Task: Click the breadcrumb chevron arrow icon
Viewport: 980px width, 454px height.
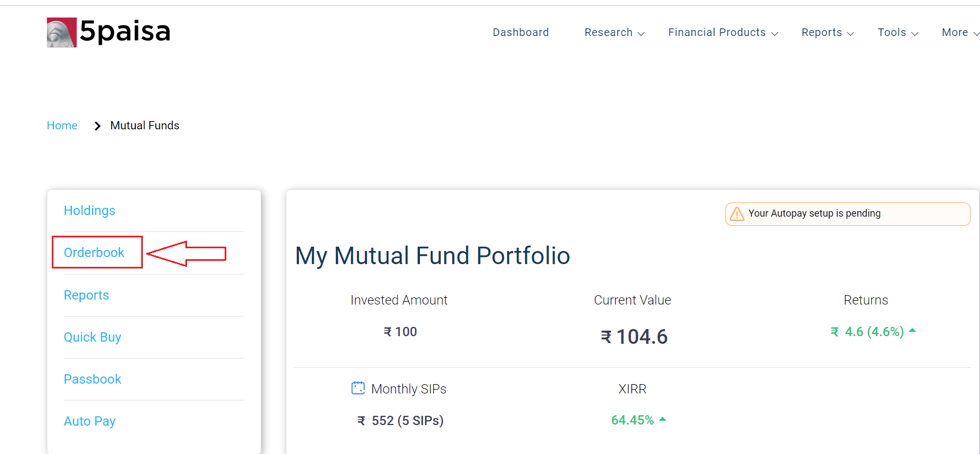Action: [x=97, y=126]
